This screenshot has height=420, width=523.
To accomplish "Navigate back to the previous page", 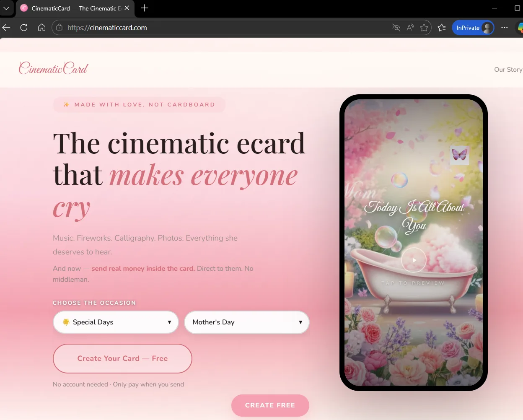I will click(6, 27).
